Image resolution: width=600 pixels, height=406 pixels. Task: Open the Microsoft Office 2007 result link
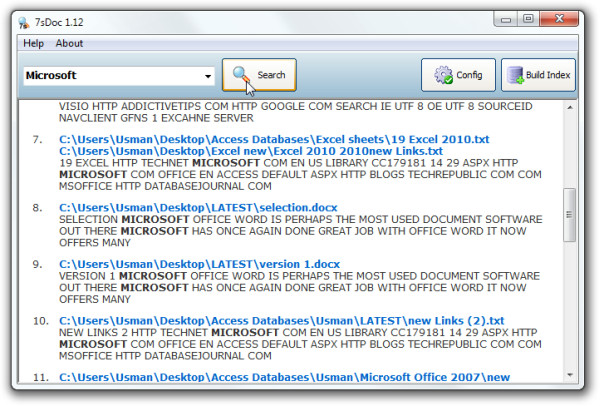[284, 377]
